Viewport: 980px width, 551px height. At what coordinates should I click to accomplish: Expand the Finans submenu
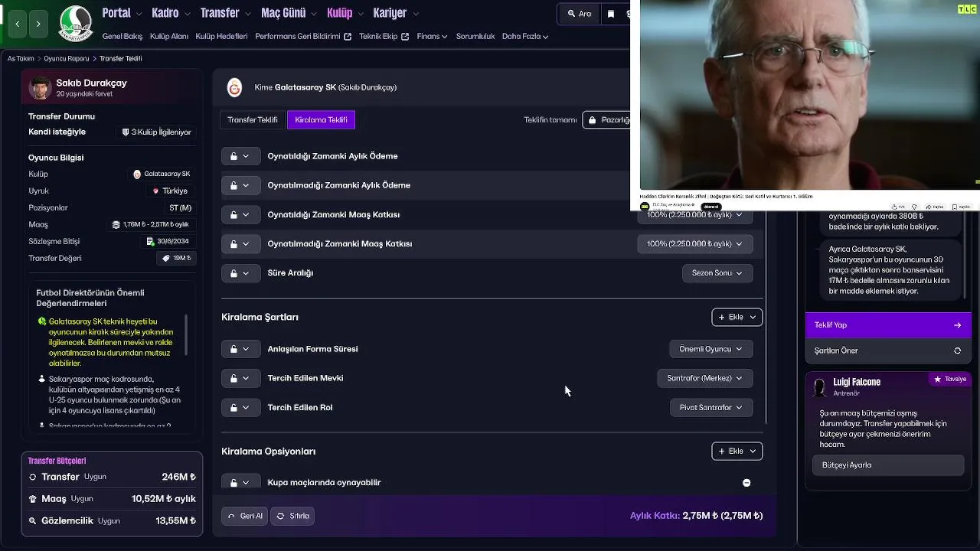tap(432, 36)
